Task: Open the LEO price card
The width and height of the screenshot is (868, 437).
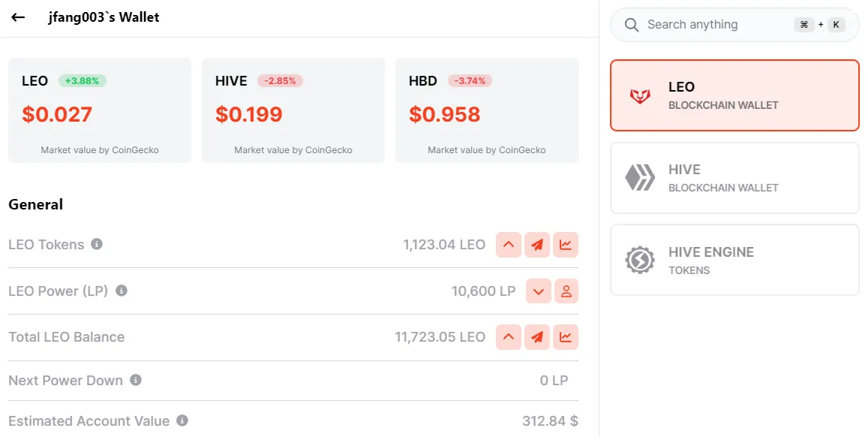Action: (x=100, y=110)
